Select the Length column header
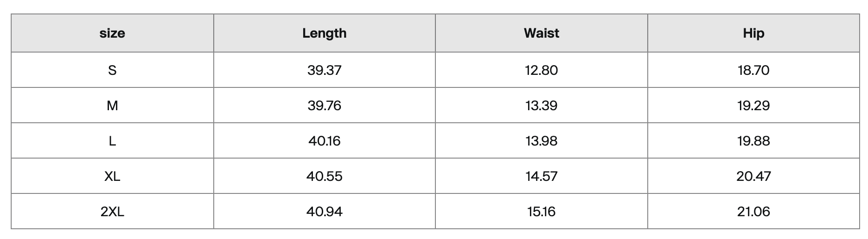Viewport: 868px width, 239px height. [325, 33]
